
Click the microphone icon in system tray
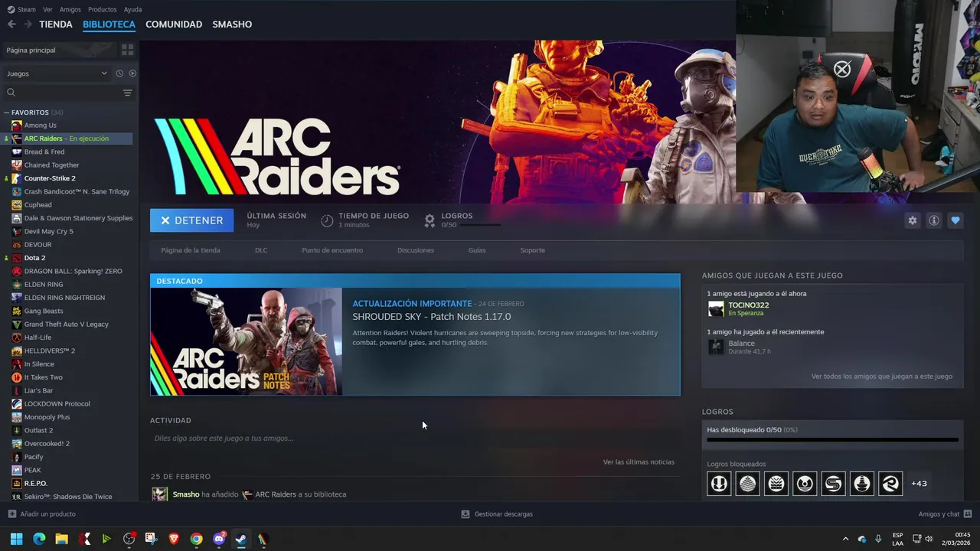click(x=878, y=539)
